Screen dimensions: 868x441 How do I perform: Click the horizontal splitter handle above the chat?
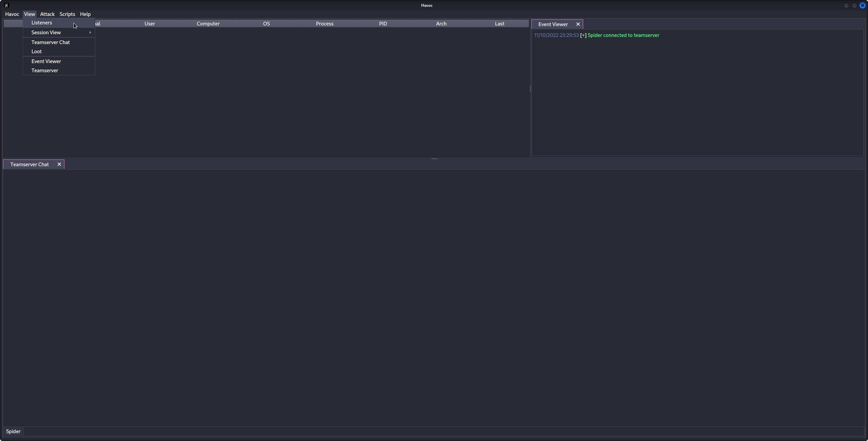point(434,158)
